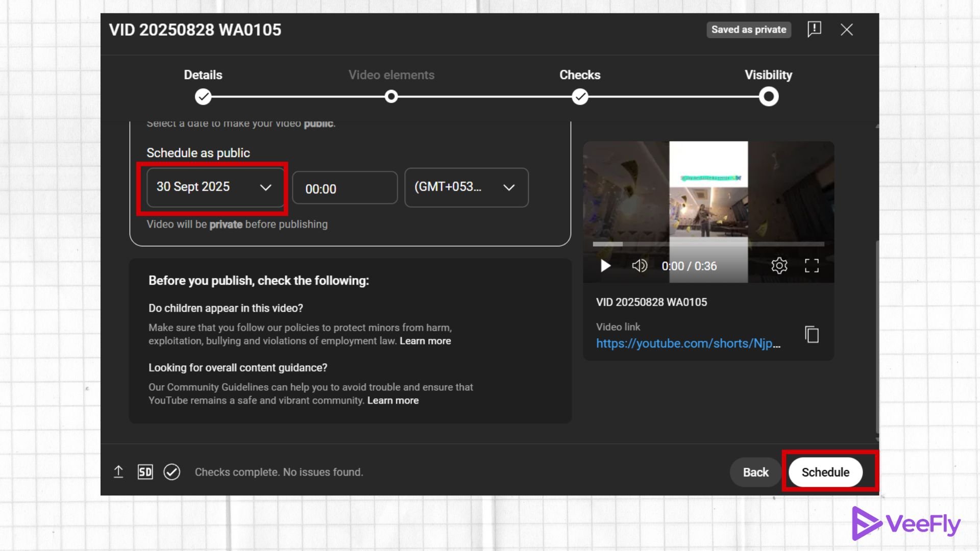Image resolution: width=980 pixels, height=551 pixels.
Task: Enter fullscreen on the video preview
Action: [x=812, y=266]
